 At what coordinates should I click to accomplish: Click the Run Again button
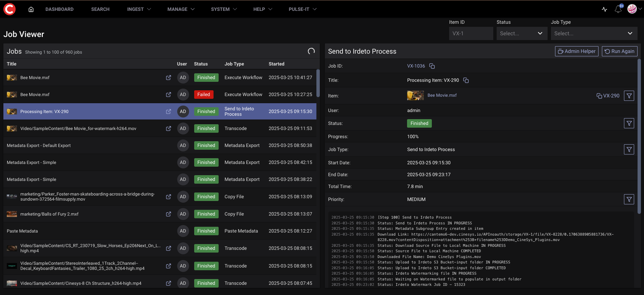coord(619,51)
